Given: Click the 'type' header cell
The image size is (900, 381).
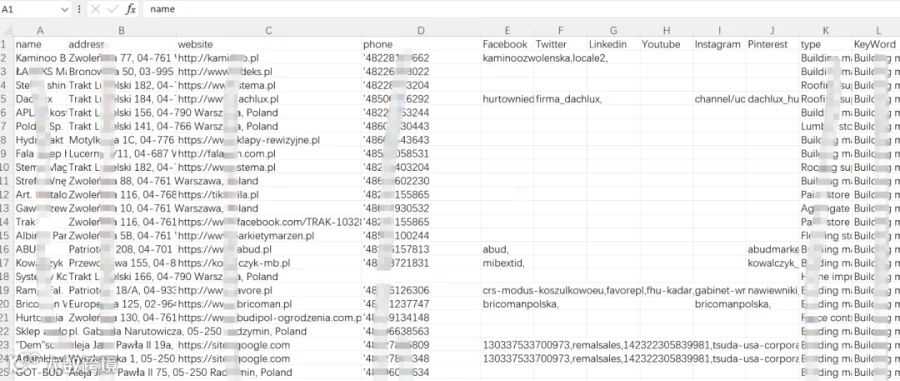Looking at the screenshot, I should click(825, 44).
